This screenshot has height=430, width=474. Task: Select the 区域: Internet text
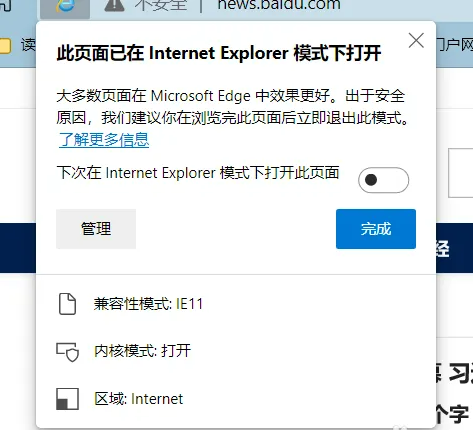click(x=139, y=399)
